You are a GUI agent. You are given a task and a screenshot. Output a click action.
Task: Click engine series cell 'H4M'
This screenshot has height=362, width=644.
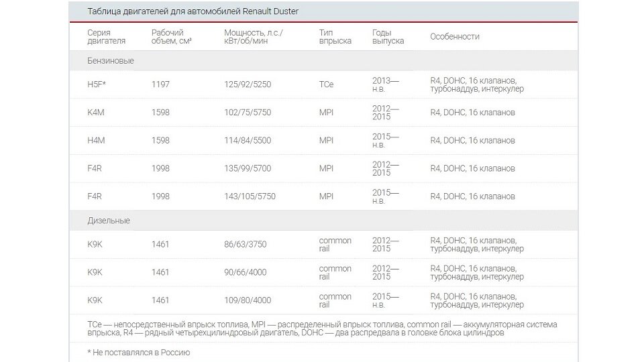tap(96, 140)
